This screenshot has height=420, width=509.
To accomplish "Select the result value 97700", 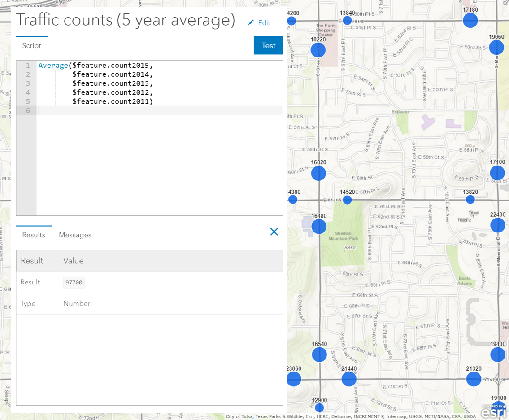I will pos(74,283).
